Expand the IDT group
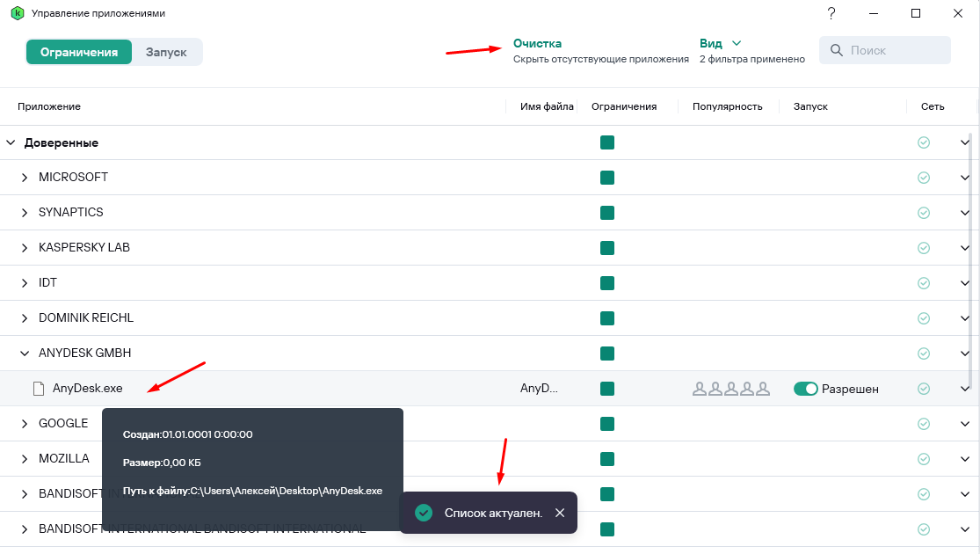980x554 pixels. [25, 282]
